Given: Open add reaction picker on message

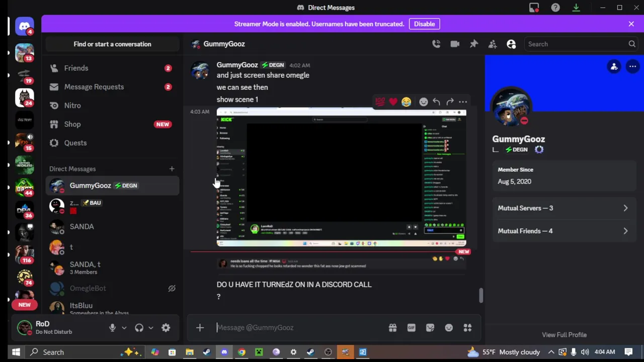Looking at the screenshot, I should pos(424,102).
